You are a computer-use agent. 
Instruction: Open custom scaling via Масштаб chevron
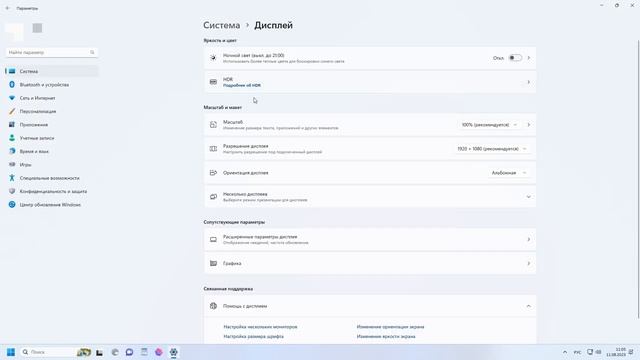click(529, 124)
